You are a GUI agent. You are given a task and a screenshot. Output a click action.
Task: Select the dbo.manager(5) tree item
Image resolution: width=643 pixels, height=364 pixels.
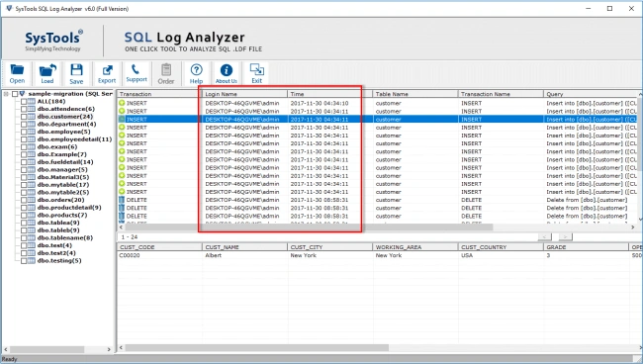point(62,170)
